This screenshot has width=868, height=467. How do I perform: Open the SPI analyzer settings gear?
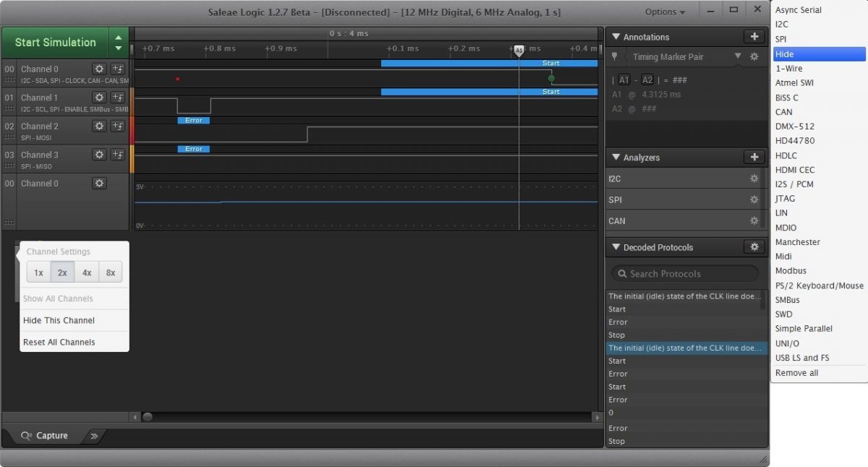point(754,200)
